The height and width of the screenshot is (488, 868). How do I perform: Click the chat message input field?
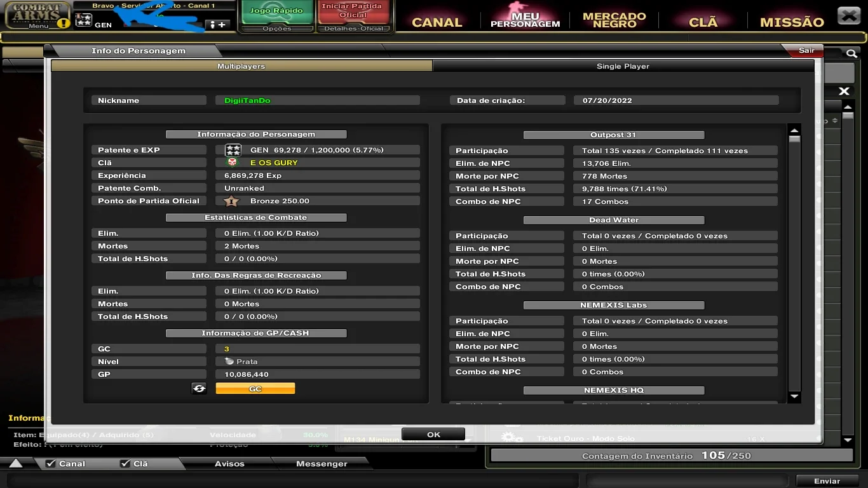point(292,480)
